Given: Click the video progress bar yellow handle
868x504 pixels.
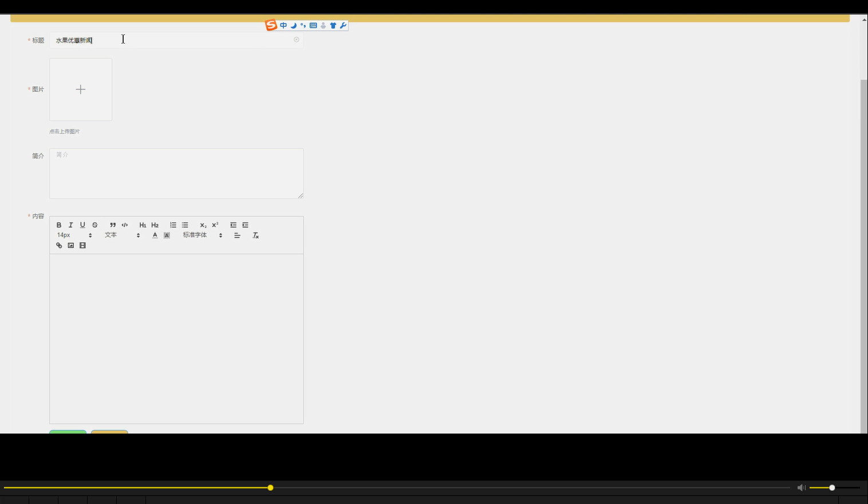Looking at the screenshot, I should 270,488.
